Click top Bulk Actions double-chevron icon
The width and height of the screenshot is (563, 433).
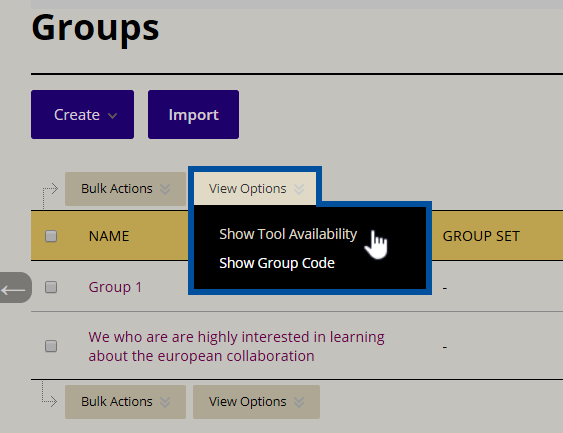(165, 189)
